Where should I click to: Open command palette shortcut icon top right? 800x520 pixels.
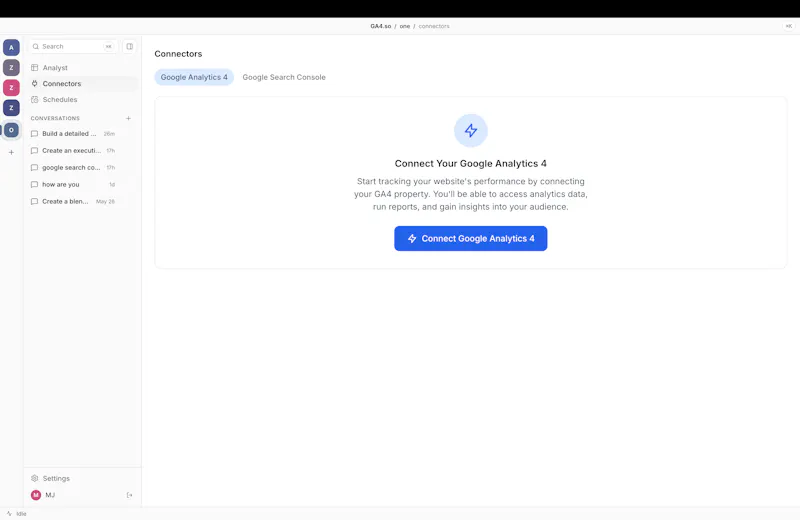[788, 26]
